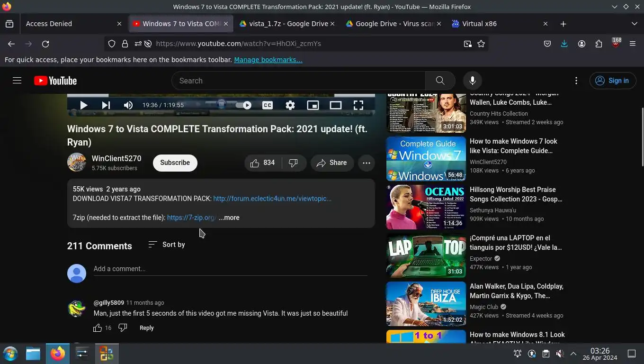Open the LAPTOP tianguis video title
Screen dimensions: 644x364
(516, 243)
